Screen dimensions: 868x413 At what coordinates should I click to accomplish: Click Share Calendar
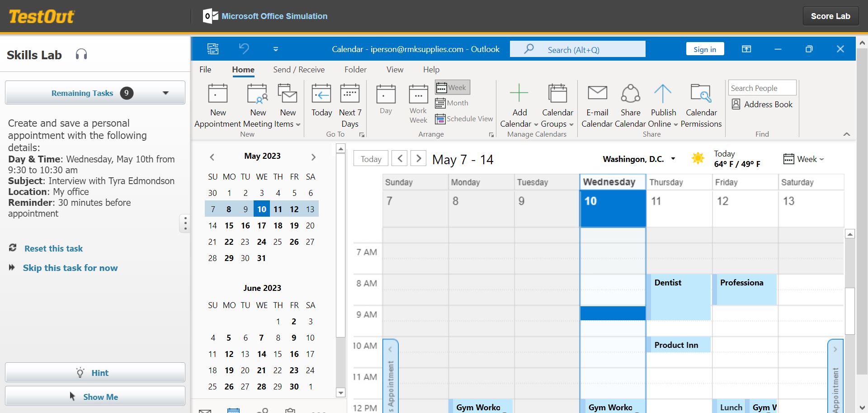pyautogui.click(x=630, y=104)
